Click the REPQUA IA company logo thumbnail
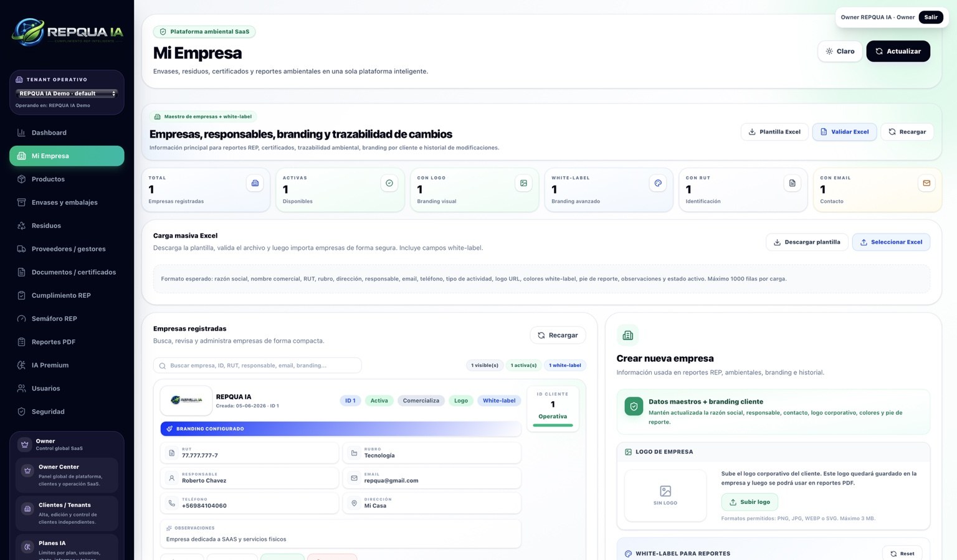 [186, 401]
